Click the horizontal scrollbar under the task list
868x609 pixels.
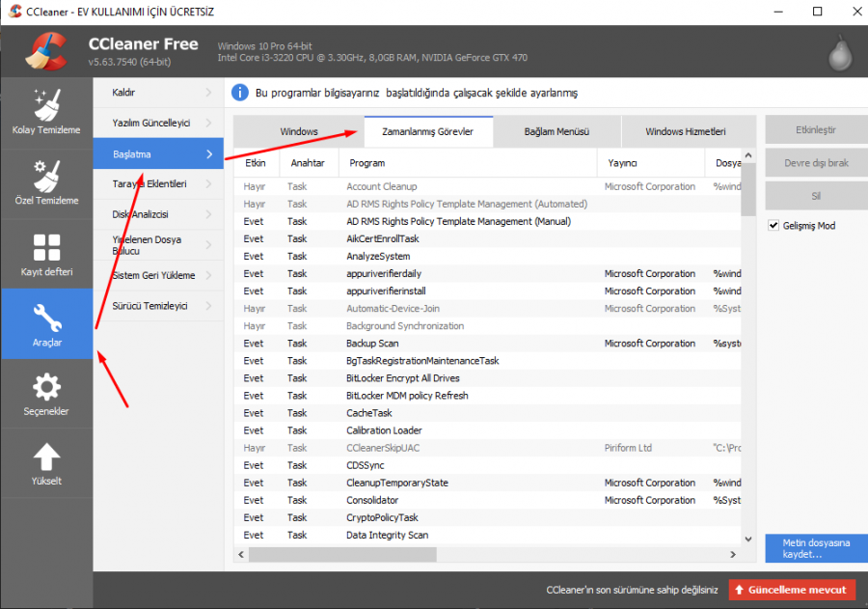pos(482,555)
